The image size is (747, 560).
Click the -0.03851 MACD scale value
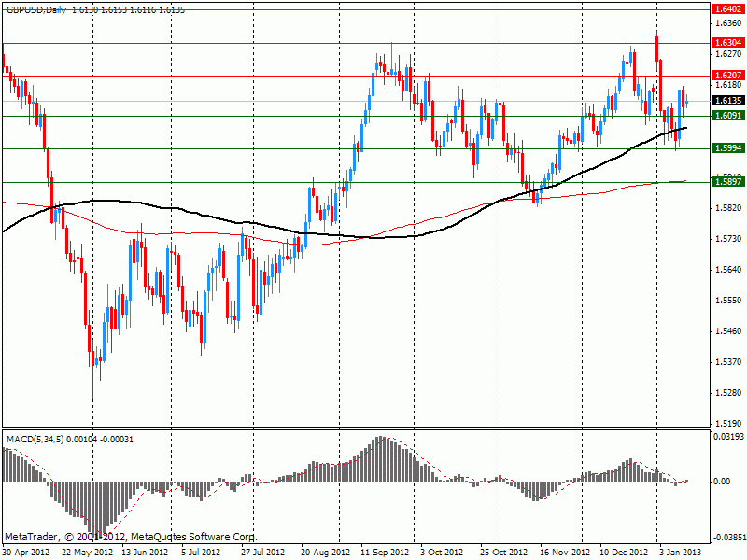[x=728, y=538]
